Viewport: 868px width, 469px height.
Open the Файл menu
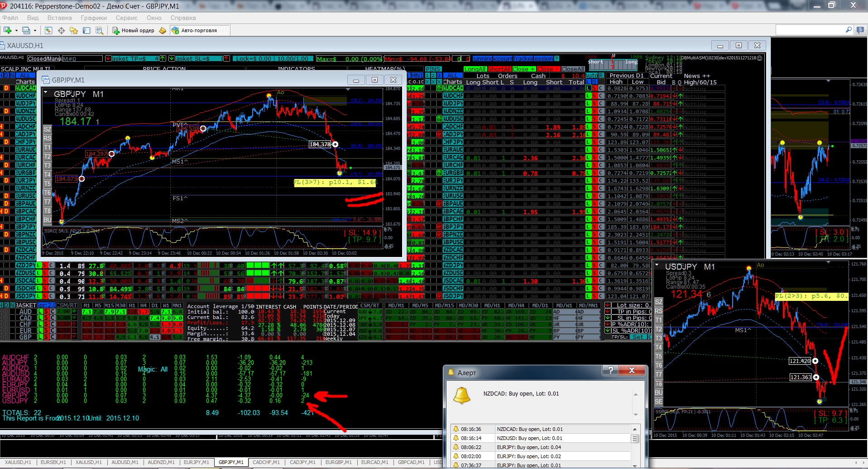[10, 18]
